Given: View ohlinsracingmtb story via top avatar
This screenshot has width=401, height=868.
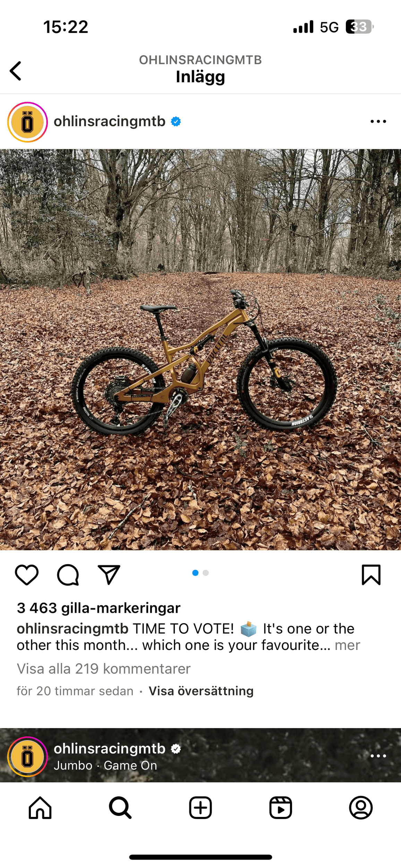Looking at the screenshot, I should pos(27,122).
